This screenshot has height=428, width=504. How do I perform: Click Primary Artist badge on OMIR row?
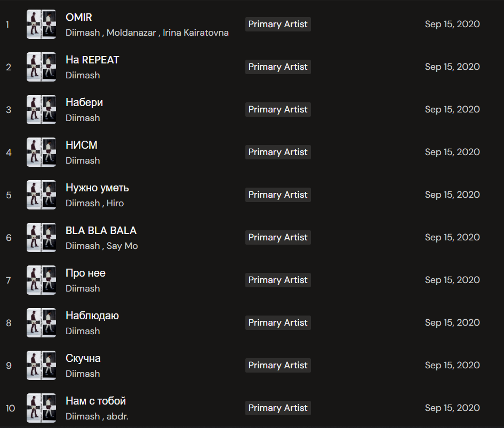pos(278,25)
